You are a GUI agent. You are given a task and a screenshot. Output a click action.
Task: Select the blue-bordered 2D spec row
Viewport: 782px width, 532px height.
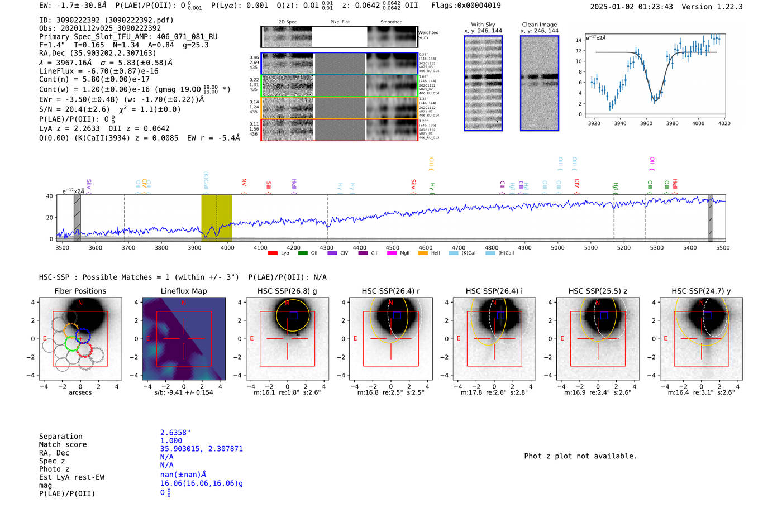[339, 64]
